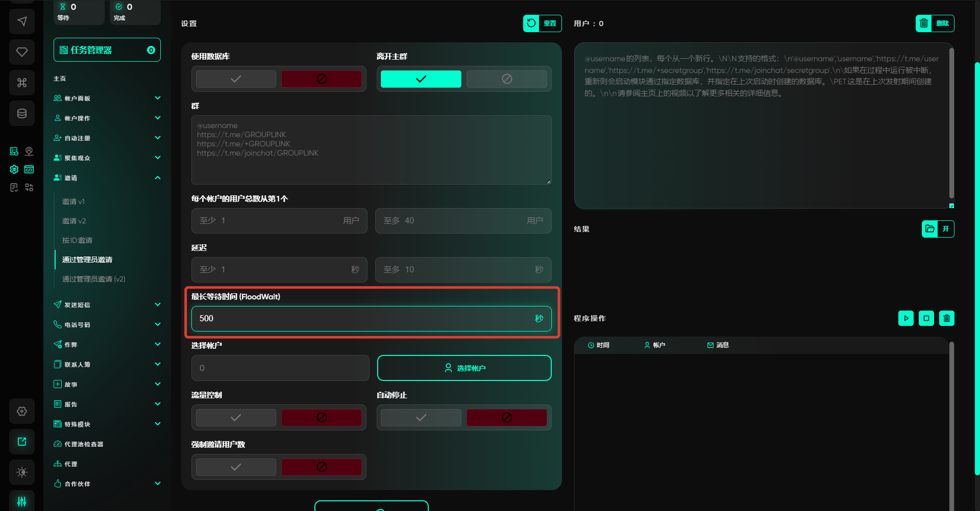This screenshot has height=511, width=980.
Task: Enable 自动停止 with the checkmark option
Action: 421,418
